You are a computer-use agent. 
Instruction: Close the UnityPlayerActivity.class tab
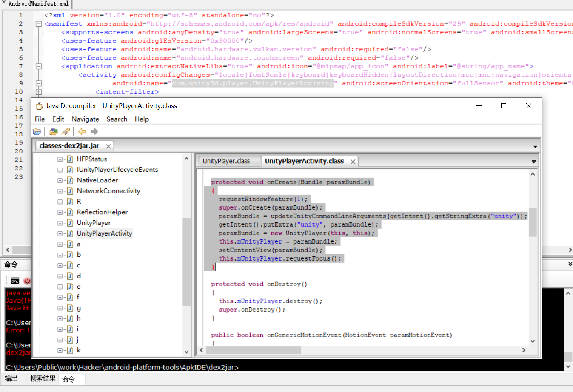(353, 162)
